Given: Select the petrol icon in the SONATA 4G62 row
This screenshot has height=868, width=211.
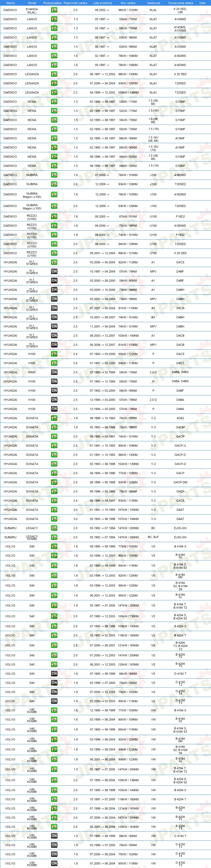Looking at the screenshot, I should point(54,418).
